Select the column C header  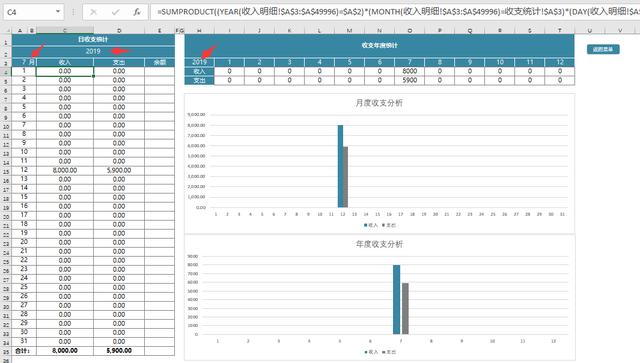(65, 30)
